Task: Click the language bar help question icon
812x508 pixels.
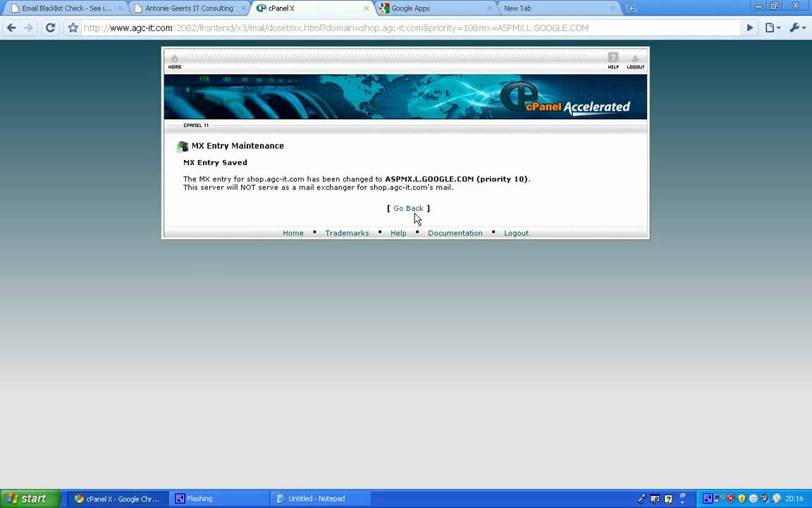Action: click(668, 500)
